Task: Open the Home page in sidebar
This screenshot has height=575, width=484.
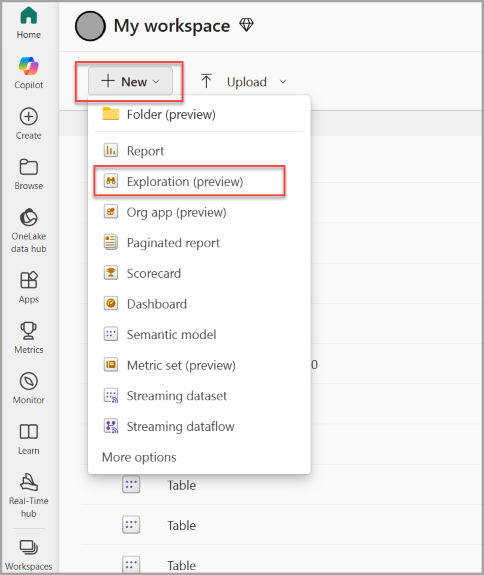Action: [29, 23]
